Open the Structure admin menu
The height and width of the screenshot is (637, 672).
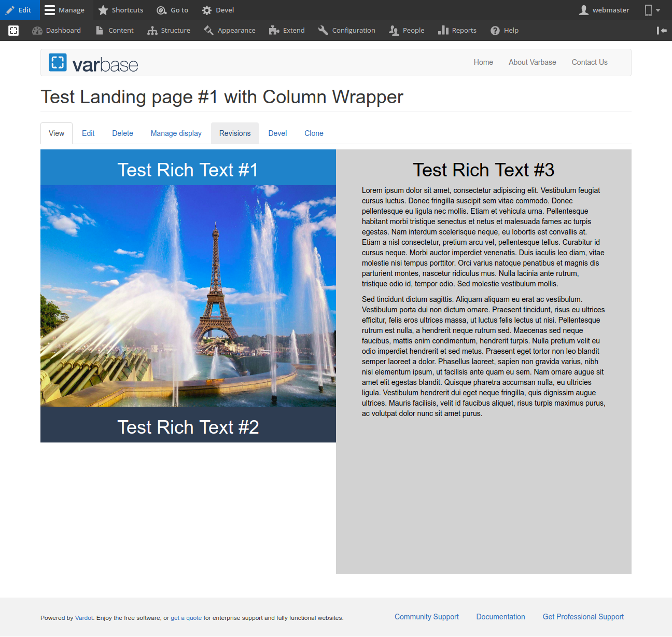click(x=169, y=31)
